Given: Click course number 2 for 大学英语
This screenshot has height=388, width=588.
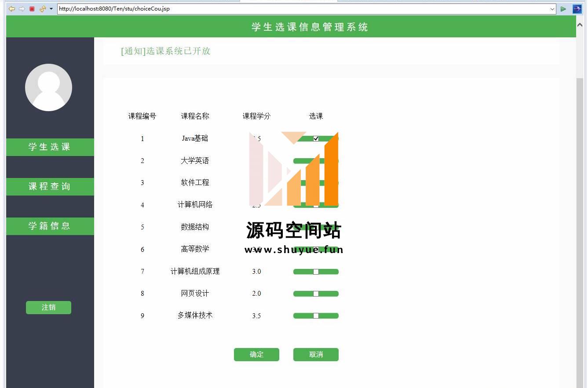Looking at the screenshot, I should click(142, 161).
